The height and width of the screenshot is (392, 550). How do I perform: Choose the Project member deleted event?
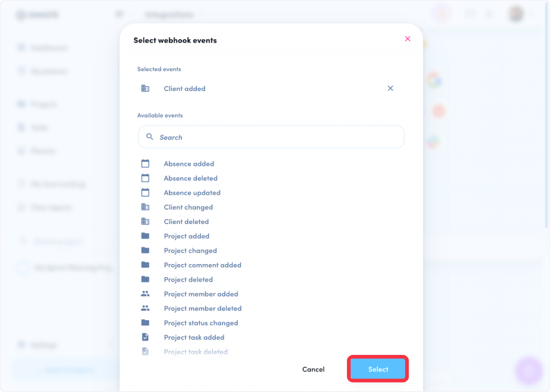[202, 309]
